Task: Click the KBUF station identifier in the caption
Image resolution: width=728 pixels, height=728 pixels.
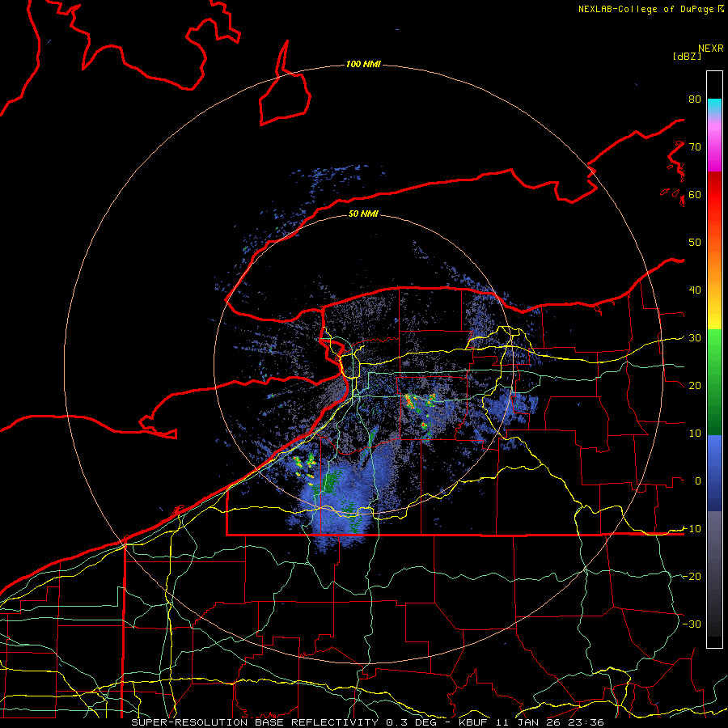Action: [474, 722]
